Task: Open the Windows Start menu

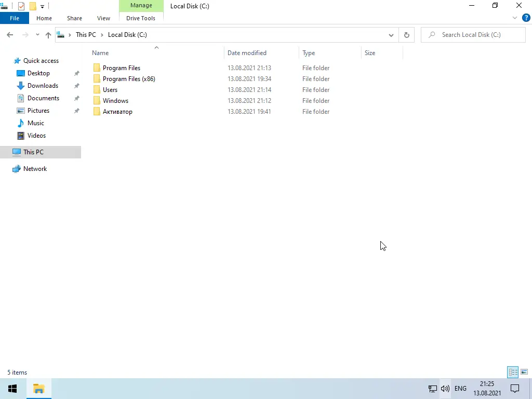Action: [x=12, y=389]
